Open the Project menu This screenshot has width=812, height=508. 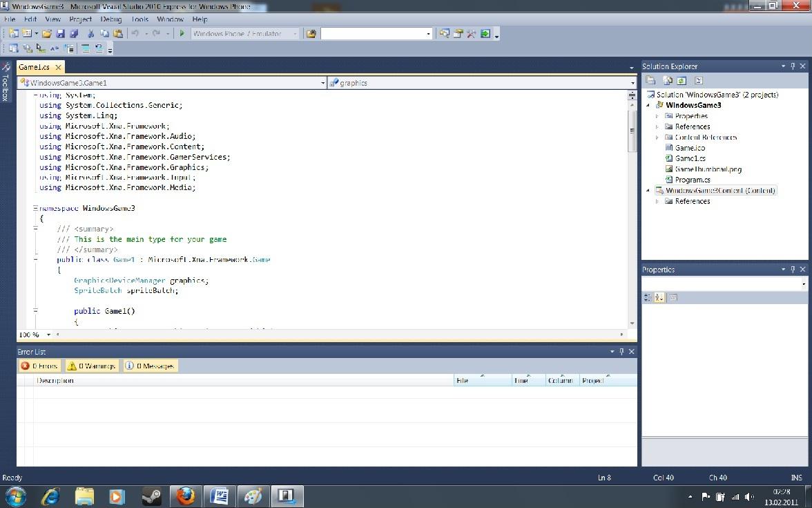tap(80, 19)
